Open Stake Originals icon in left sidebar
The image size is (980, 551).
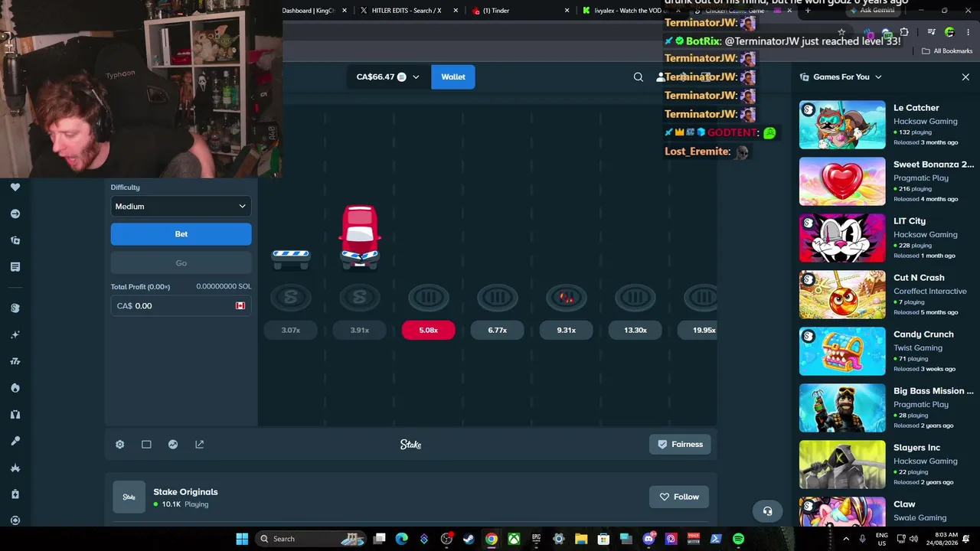click(x=15, y=308)
